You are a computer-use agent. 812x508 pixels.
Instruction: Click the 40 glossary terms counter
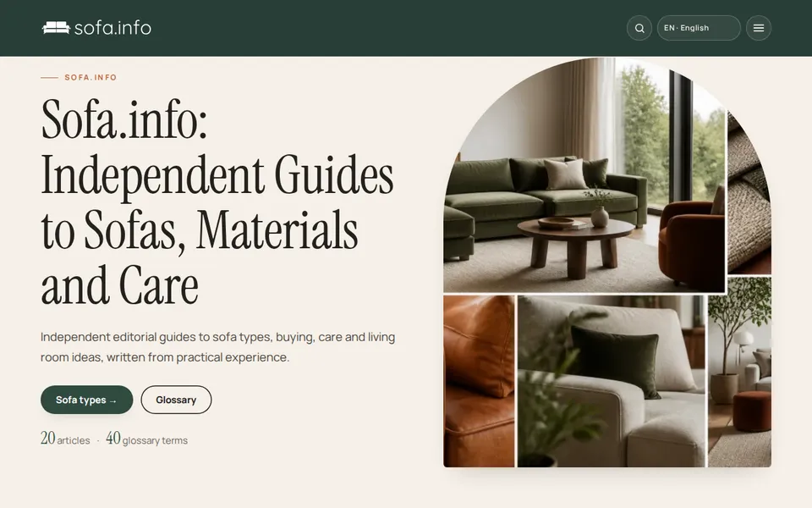point(146,439)
